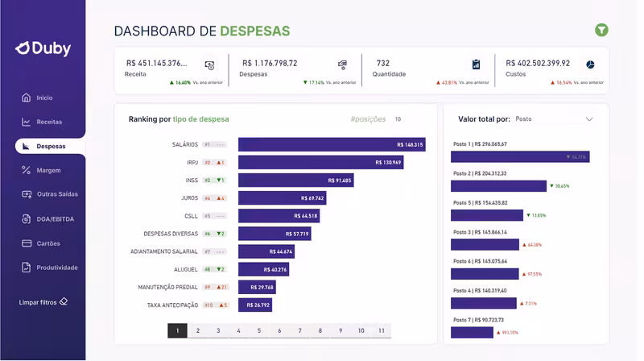Click the ALUGUEL bar R$ 40.276
Image resolution: width=644 pixels, height=361 pixels.
tap(264, 269)
